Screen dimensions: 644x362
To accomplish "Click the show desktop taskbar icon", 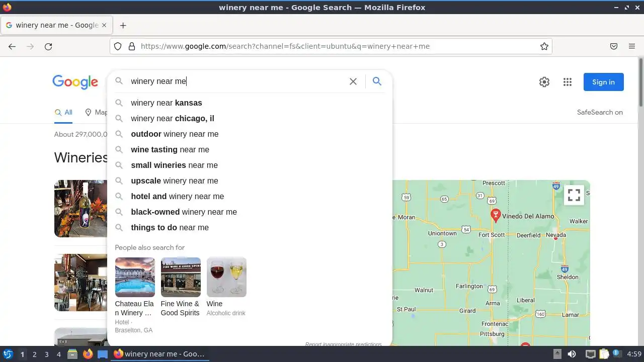I will click(103, 354).
